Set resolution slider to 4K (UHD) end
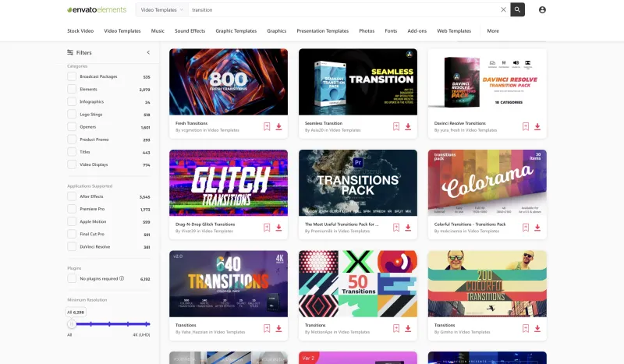Image resolution: width=624 pixels, height=364 pixels. pyautogui.click(x=147, y=323)
